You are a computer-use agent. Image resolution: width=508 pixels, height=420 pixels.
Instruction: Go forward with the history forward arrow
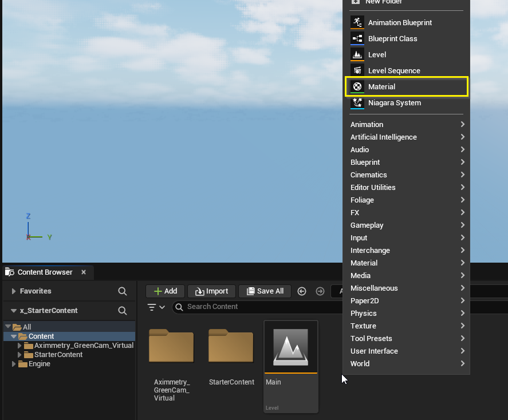click(320, 291)
